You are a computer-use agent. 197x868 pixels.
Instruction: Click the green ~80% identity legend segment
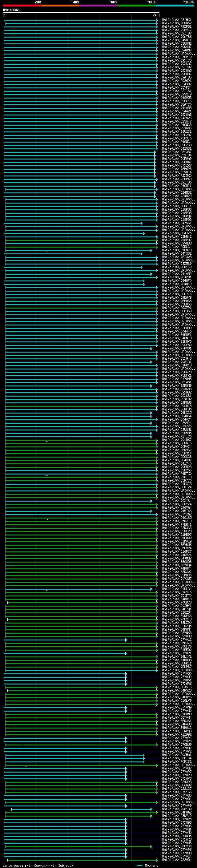click(137, 6)
